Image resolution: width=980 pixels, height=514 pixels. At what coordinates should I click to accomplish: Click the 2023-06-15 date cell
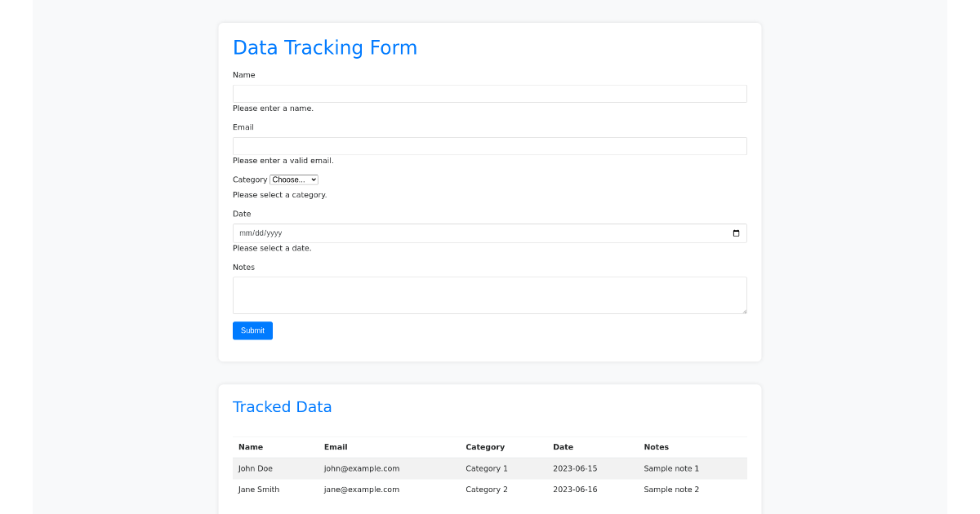pyautogui.click(x=575, y=468)
